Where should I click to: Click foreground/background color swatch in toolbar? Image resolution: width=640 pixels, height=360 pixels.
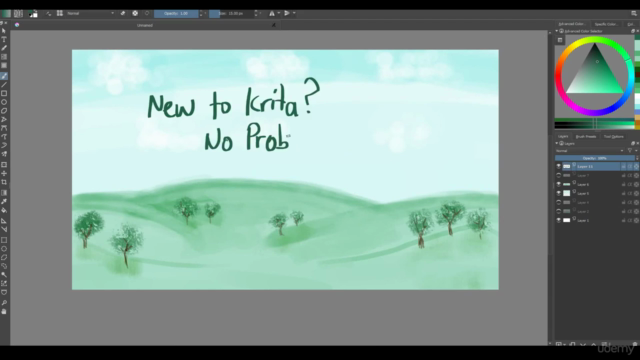click(33, 14)
